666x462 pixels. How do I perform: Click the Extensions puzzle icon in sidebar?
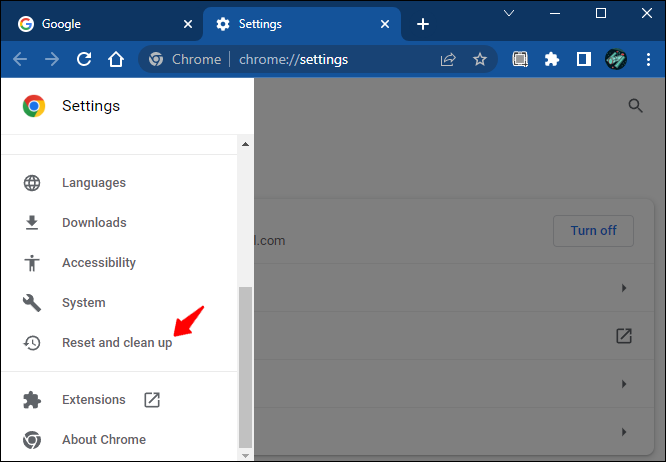point(32,400)
